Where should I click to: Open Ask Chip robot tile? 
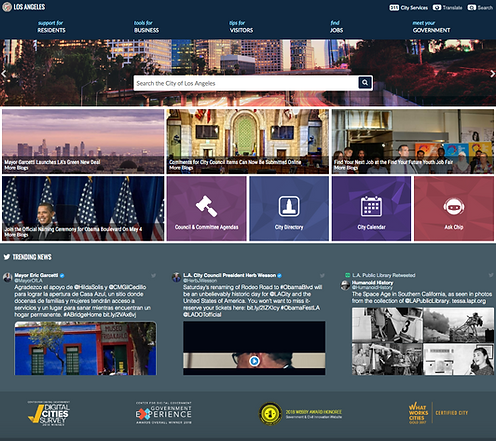[x=454, y=208]
